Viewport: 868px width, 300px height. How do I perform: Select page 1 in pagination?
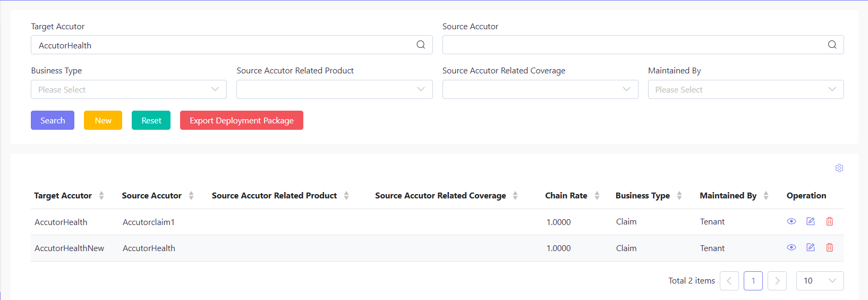(x=753, y=281)
